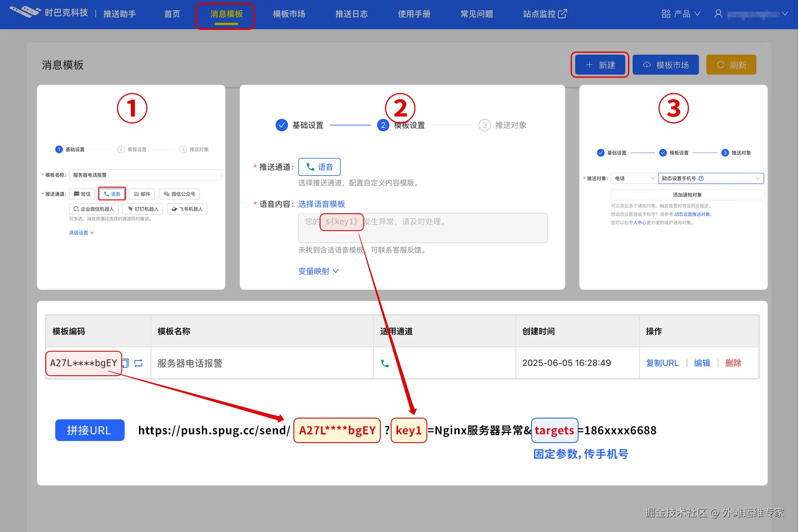Click the 新建 create new template button

pyautogui.click(x=600, y=65)
